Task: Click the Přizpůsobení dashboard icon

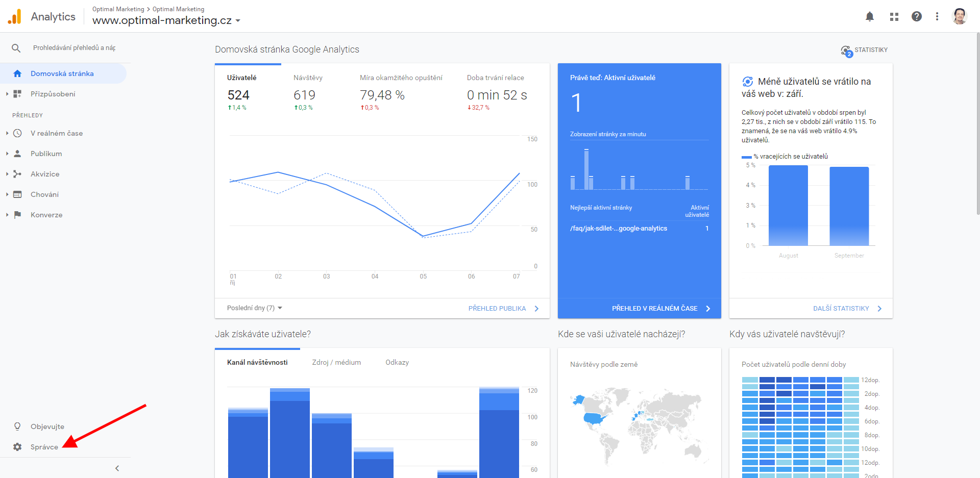Action: pos(17,94)
